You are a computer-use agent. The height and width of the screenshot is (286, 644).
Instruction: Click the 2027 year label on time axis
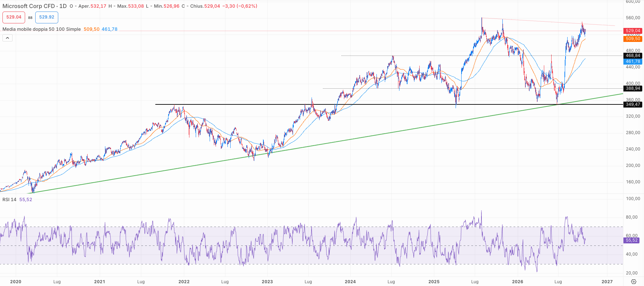[607, 281]
